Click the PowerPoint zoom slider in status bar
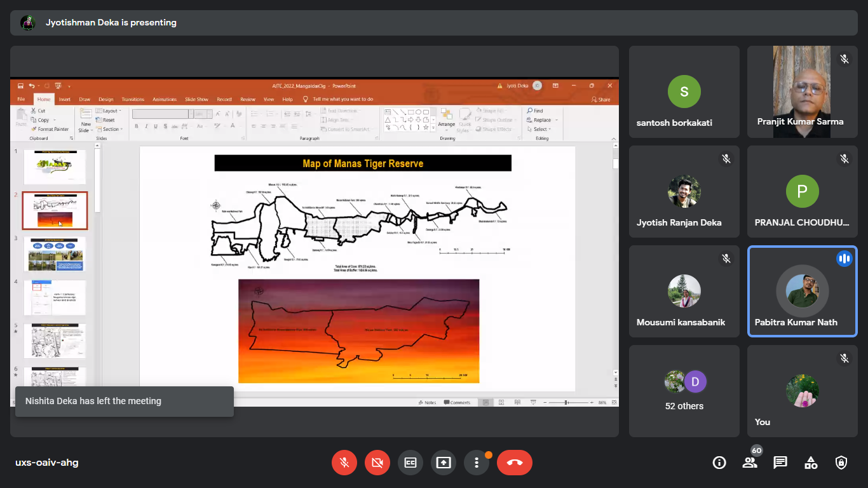 pos(566,402)
